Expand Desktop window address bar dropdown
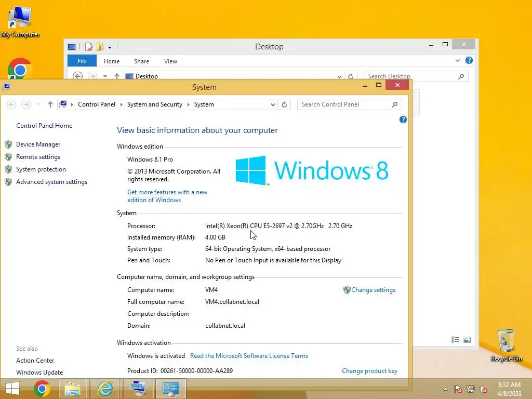 point(339,76)
